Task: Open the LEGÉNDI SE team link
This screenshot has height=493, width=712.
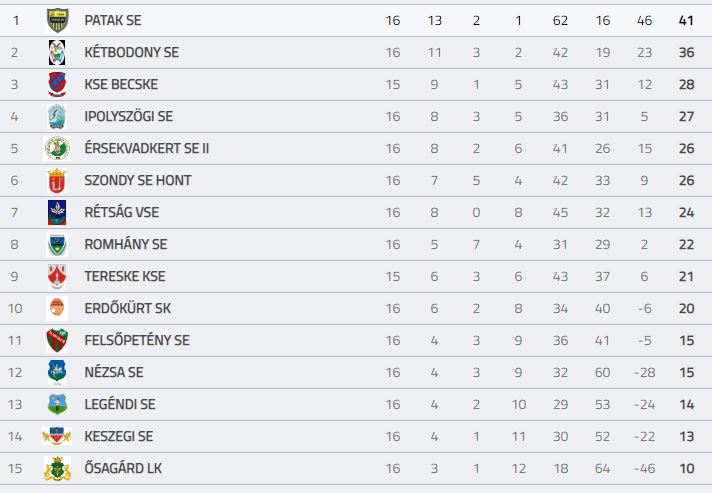Action: [x=120, y=404]
